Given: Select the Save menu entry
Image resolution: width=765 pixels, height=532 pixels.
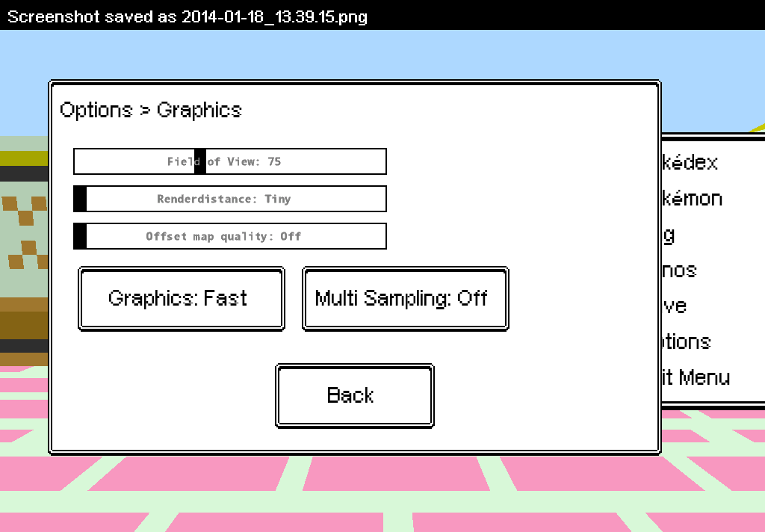Looking at the screenshot, I should pyautogui.click(x=675, y=306).
